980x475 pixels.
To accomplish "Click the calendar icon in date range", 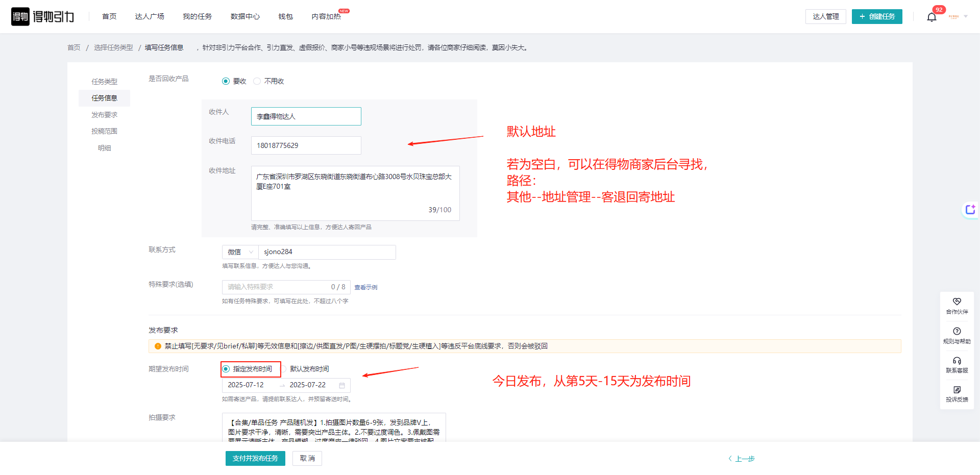I will pos(342,385).
